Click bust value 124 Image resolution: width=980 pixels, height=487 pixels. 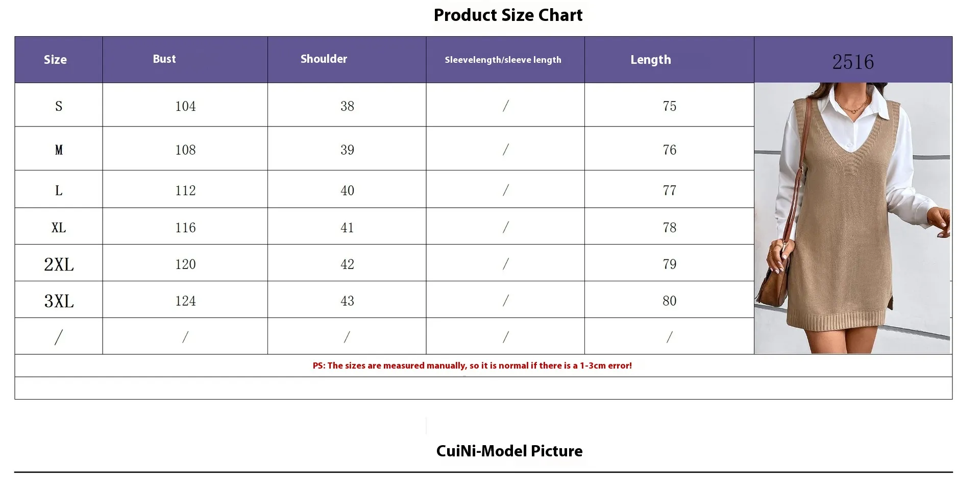[x=185, y=301]
